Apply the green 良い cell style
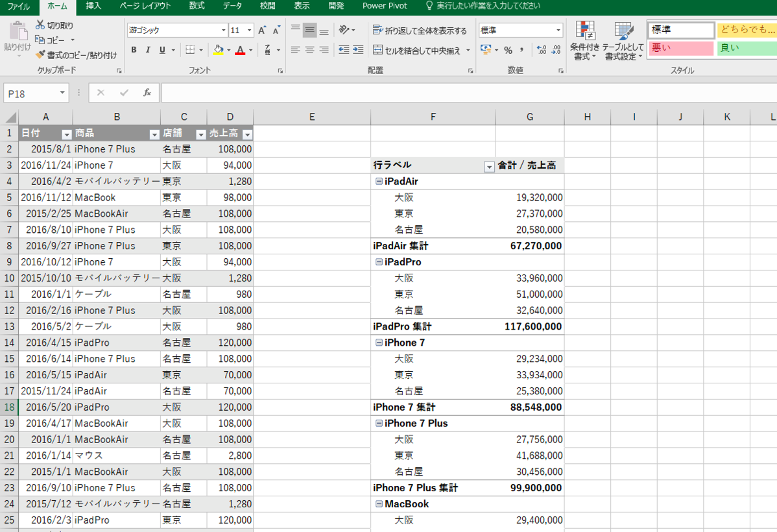 [x=747, y=48]
